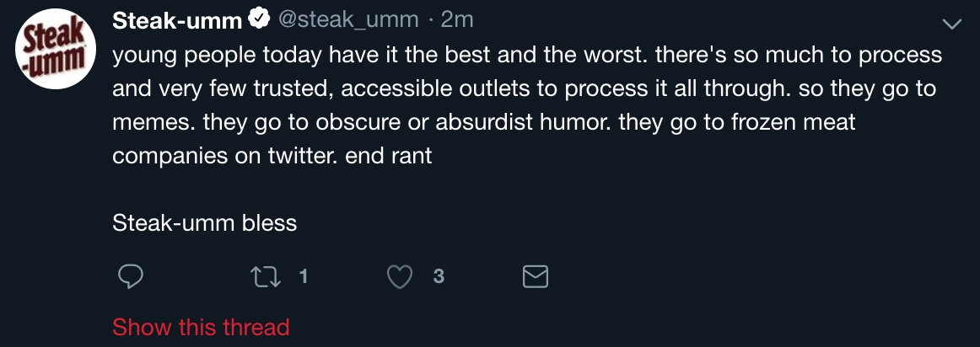Select the "Steak-umm bless" text line
The image size is (980, 347).
click(204, 223)
